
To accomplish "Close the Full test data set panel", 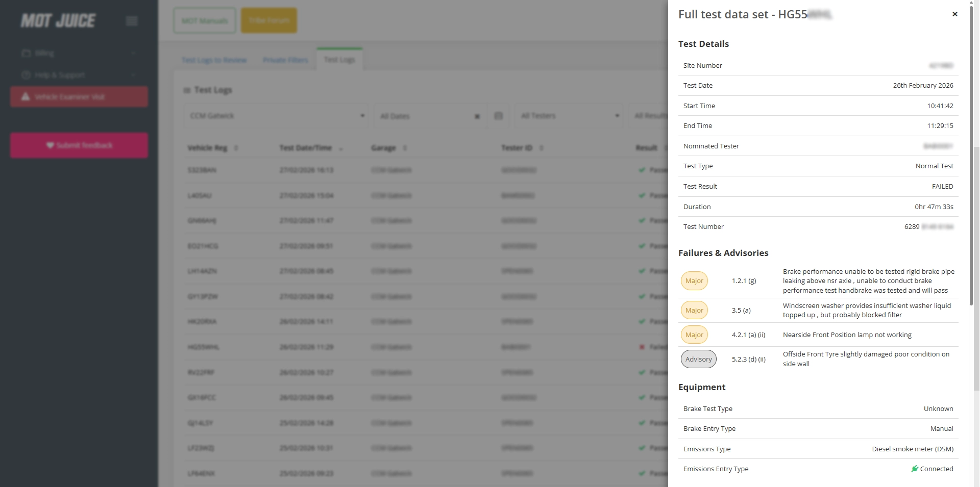I will (x=954, y=14).
